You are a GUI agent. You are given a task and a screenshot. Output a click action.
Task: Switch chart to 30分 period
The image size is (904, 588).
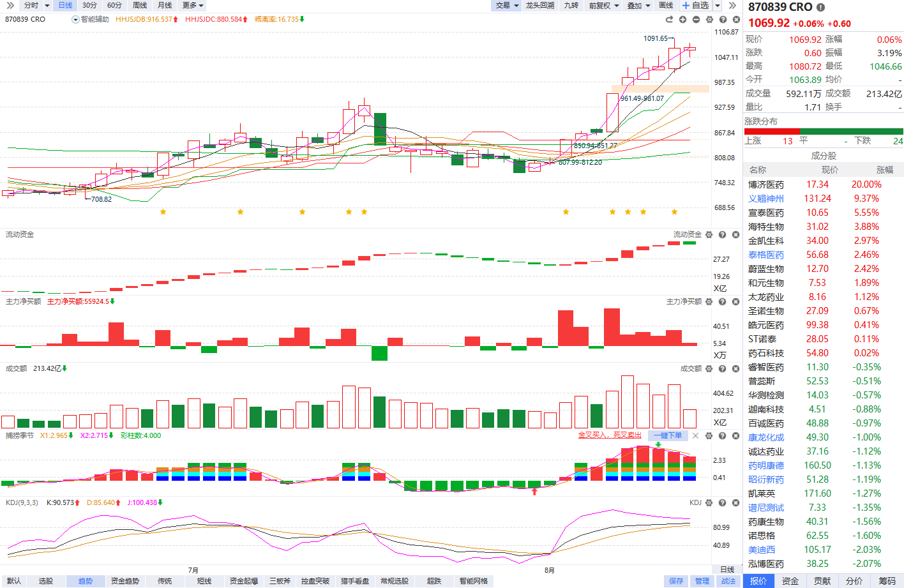(89, 5)
